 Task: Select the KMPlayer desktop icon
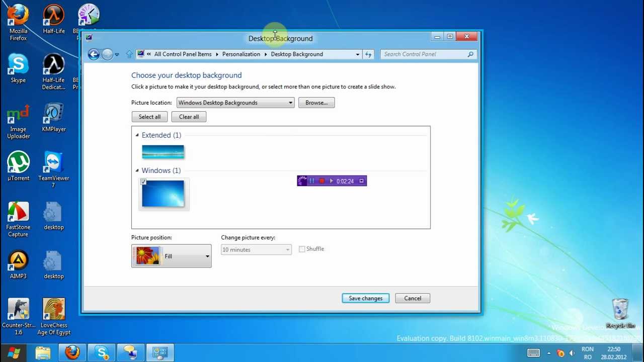(54, 118)
